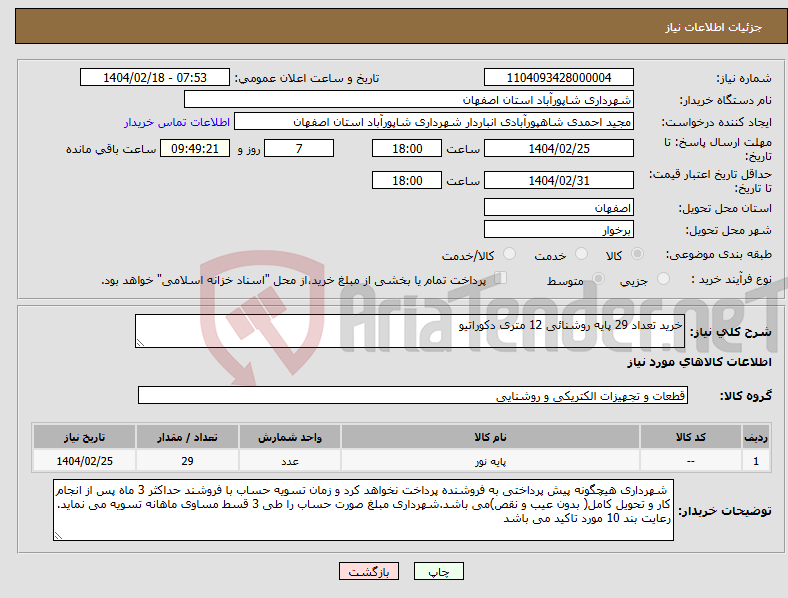Select the کالا/خدمت radio button
Screen dimensions: 788x598
(x=510, y=254)
